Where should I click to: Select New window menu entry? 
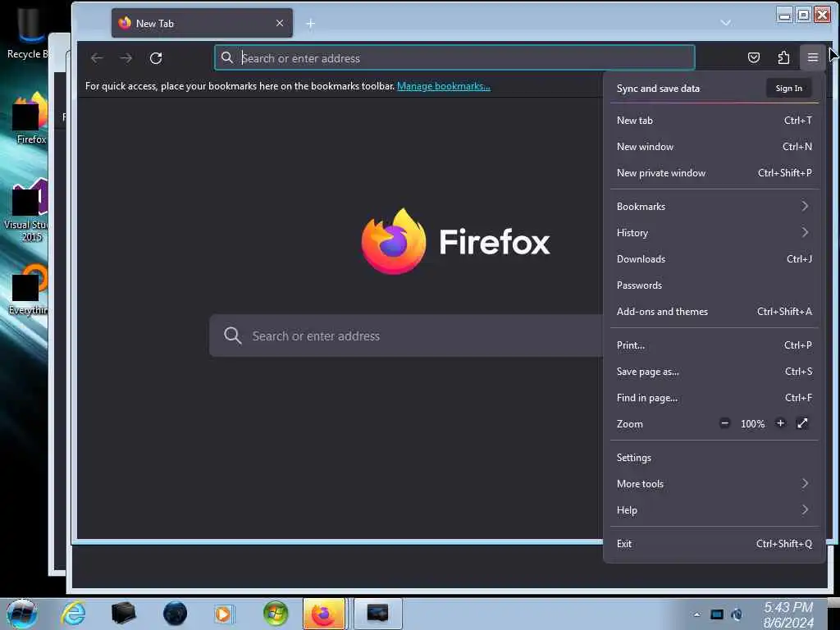714,147
